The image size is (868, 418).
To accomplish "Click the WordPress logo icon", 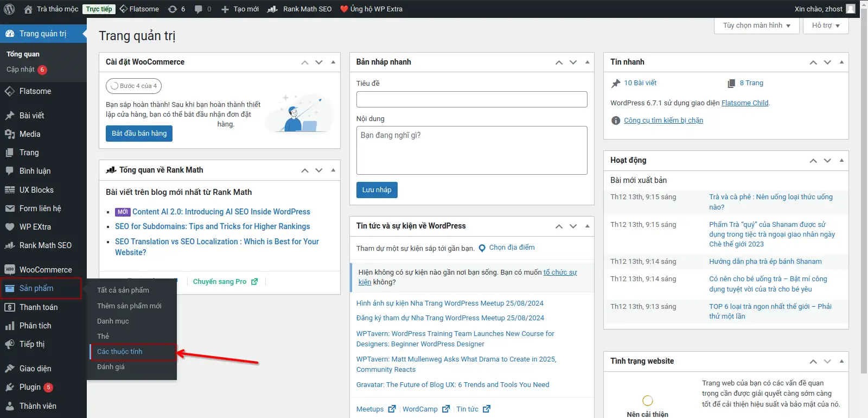I will point(9,9).
